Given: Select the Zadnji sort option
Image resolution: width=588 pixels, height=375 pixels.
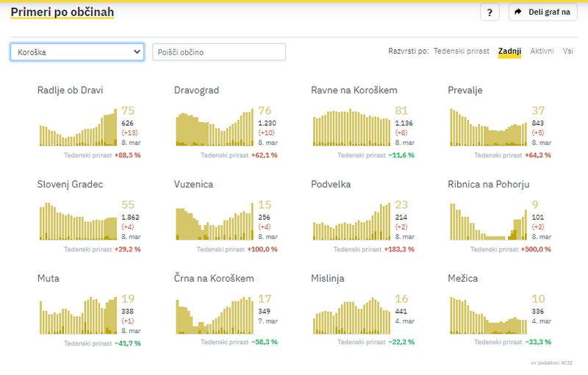Looking at the screenshot, I should click(x=509, y=51).
